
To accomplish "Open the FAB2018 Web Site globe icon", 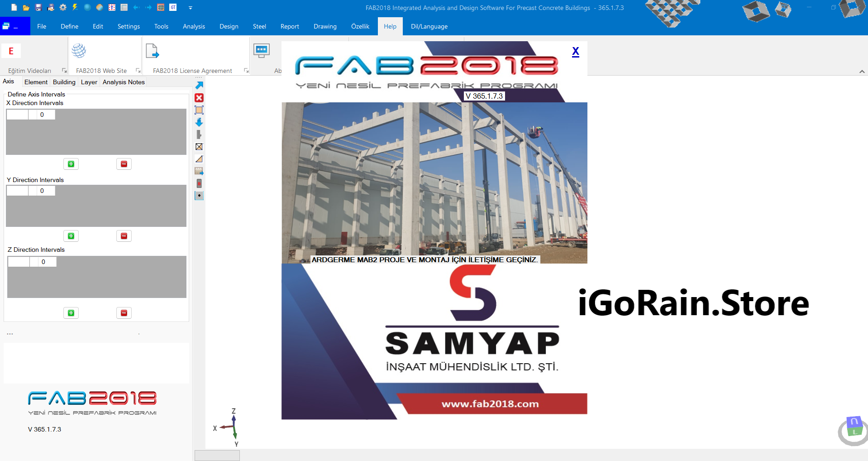I will [x=79, y=51].
